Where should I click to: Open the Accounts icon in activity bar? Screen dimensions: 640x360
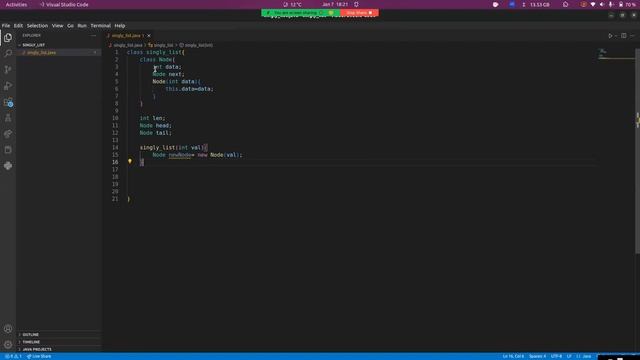pos(8,329)
